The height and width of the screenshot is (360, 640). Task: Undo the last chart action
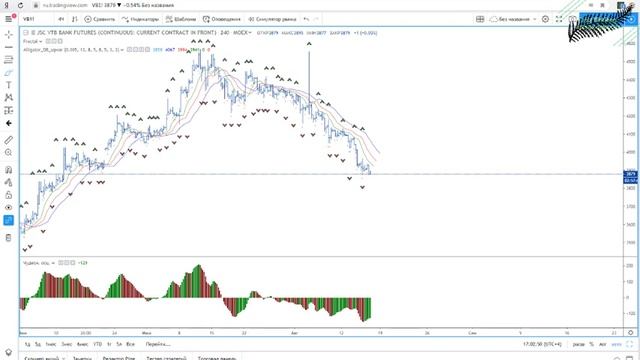click(306, 19)
